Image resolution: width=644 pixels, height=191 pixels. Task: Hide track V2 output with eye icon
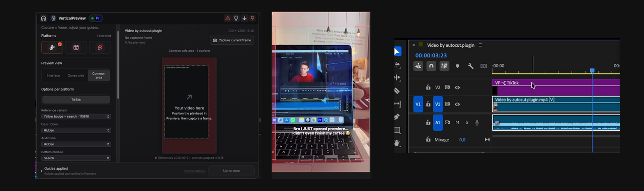[x=457, y=87]
